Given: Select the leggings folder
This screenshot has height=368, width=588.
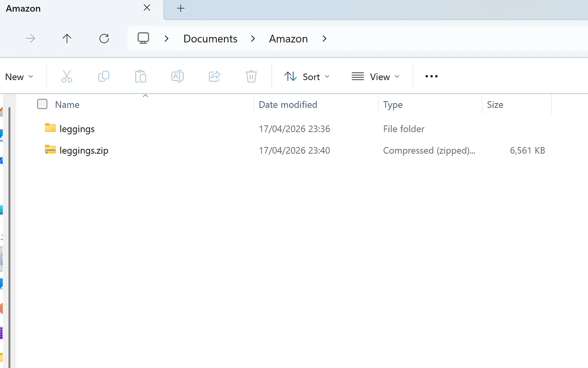Looking at the screenshot, I should [77, 129].
